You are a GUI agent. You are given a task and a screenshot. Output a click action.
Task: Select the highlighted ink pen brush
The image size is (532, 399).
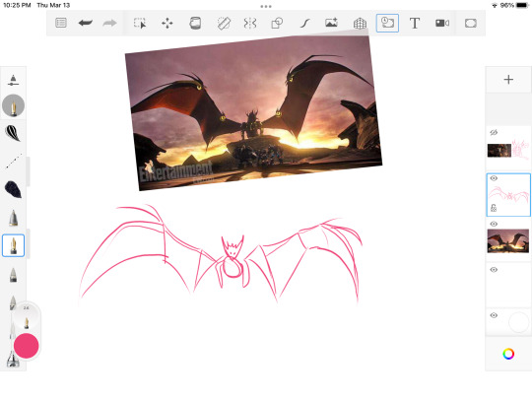(13, 245)
